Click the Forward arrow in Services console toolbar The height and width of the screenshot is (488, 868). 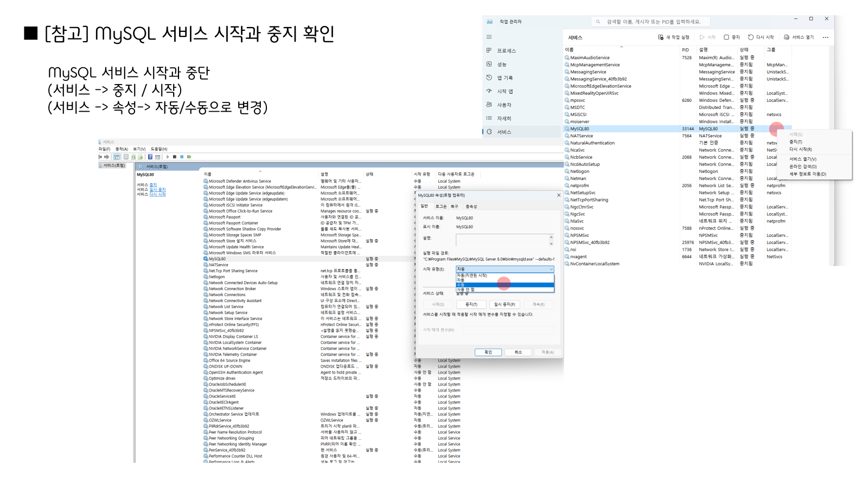(x=106, y=157)
